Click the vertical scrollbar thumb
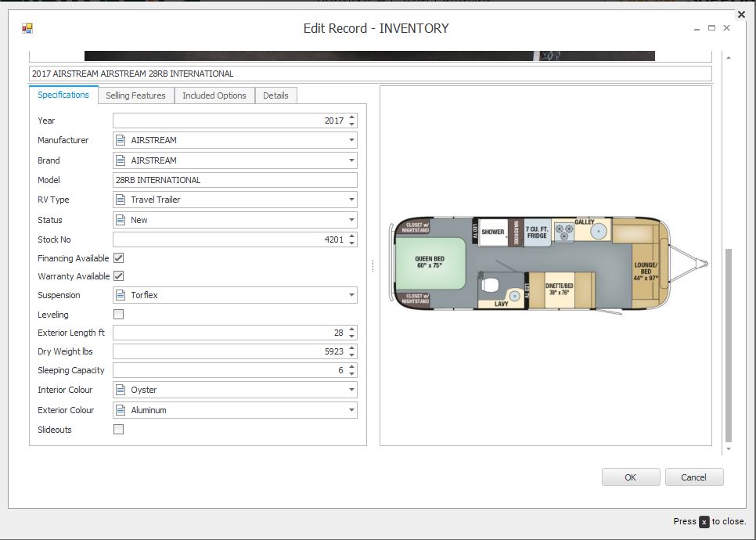Image resolution: width=756 pixels, height=540 pixels. coord(729,345)
